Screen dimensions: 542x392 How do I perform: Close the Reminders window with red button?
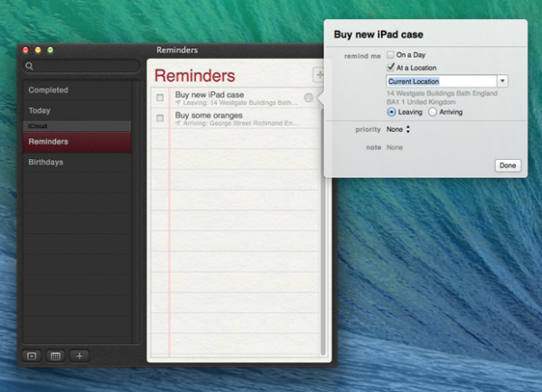coord(25,50)
